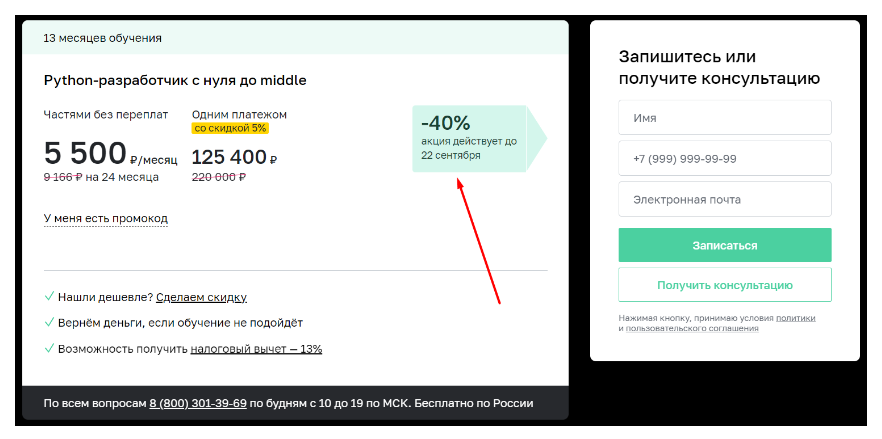Click the green checkmark beside "Нашли дешевле?"
882x439 pixels.
[49, 297]
